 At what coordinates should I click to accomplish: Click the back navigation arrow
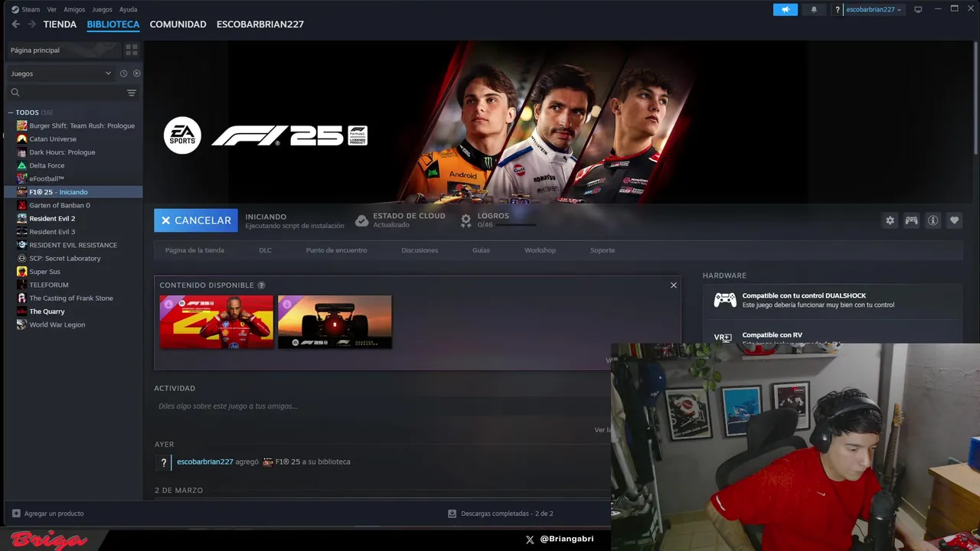click(x=15, y=24)
